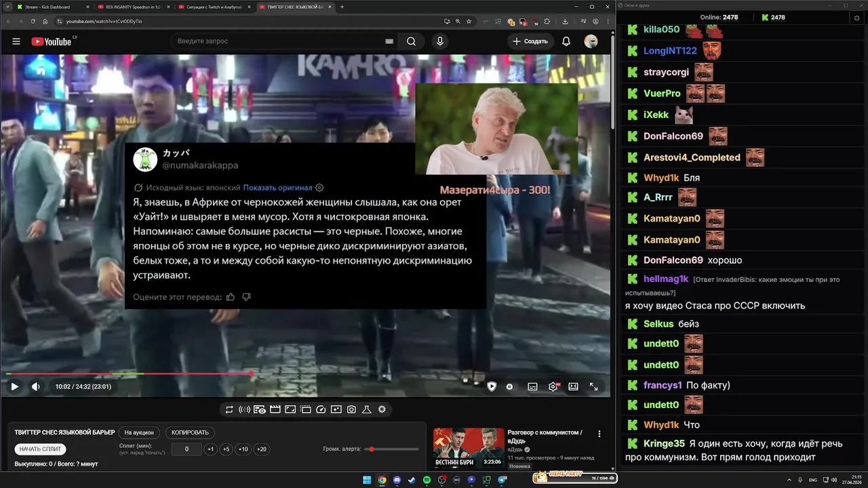The height and width of the screenshot is (488, 868).
Task: Open playback speed gauge icon
Action: click(x=321, y=409)
